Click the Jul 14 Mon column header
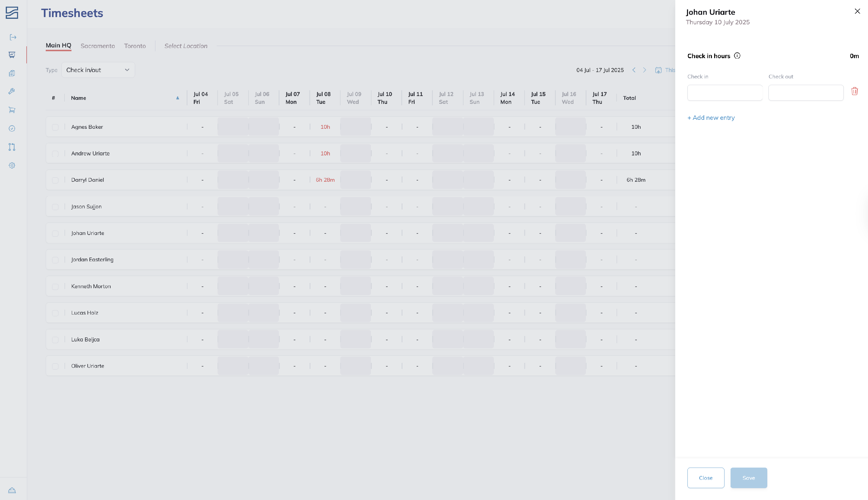Image resolution: width=868 pixels, height=500 pixels. click(x=507, y=98)
